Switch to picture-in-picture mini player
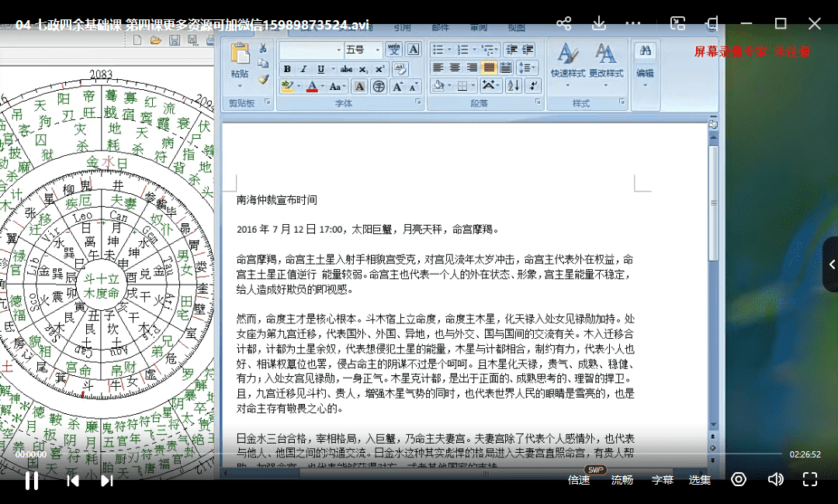Image resolution: width=838 pixels, height=504 pixels. click(677, 24)
